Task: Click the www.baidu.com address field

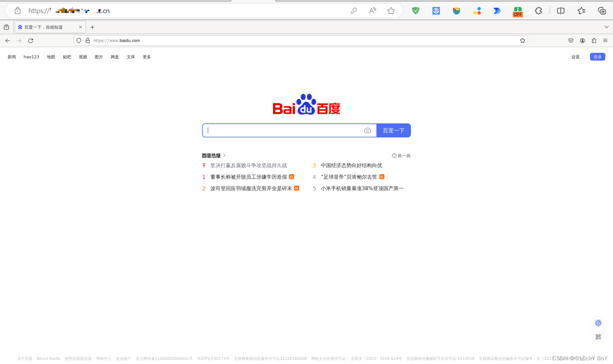Action: [301, 40]
